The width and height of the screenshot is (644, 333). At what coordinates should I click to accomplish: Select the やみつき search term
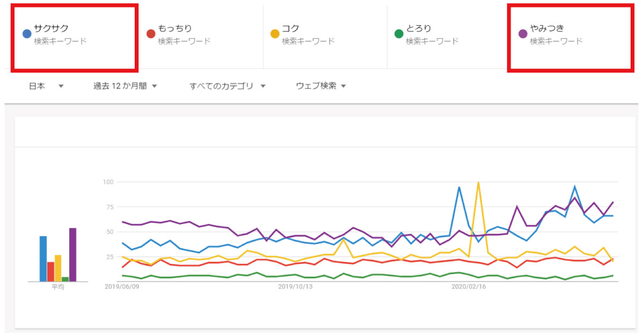(x=547, y=28)
